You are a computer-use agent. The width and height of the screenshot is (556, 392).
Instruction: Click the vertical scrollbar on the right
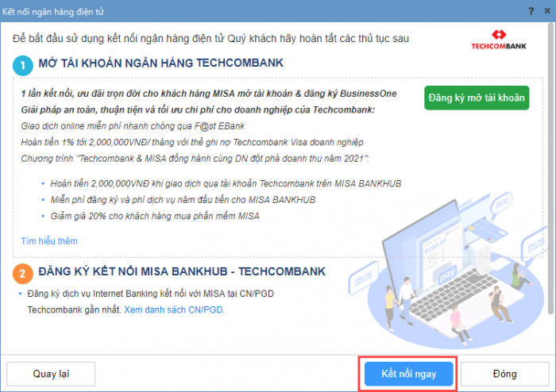(x=551, y=168)
